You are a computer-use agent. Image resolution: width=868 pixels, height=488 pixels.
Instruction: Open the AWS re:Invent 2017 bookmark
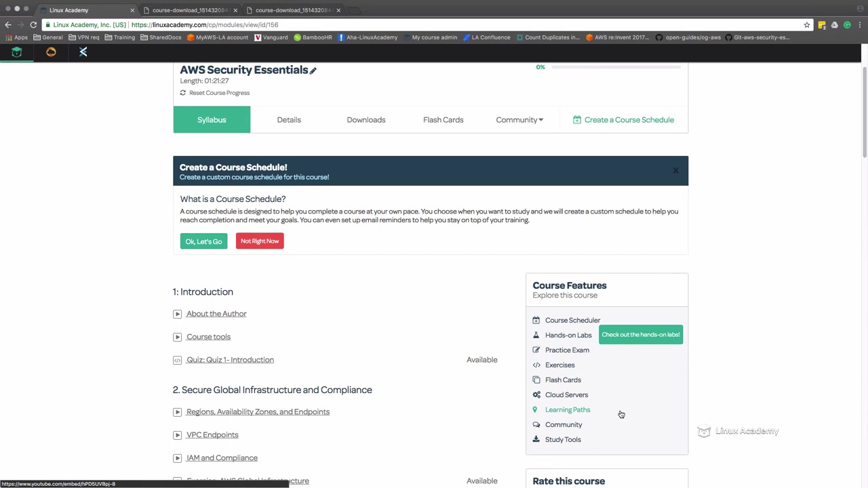(618, 37)
